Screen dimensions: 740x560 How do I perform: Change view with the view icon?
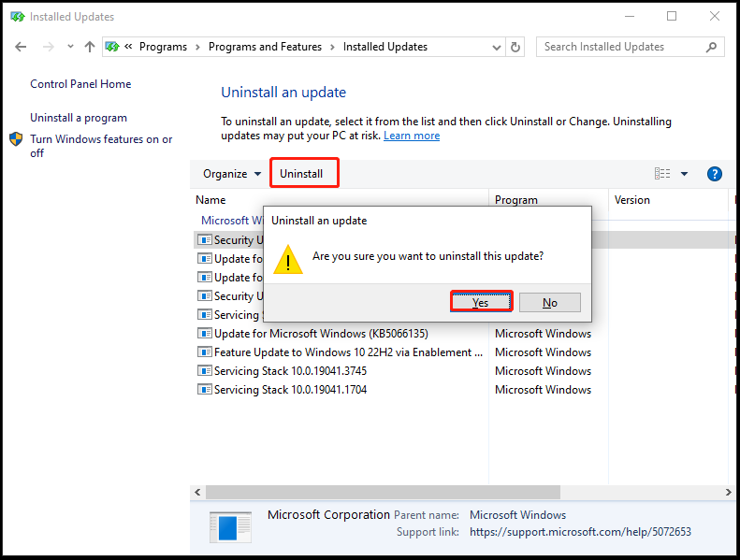pos(662,174)
